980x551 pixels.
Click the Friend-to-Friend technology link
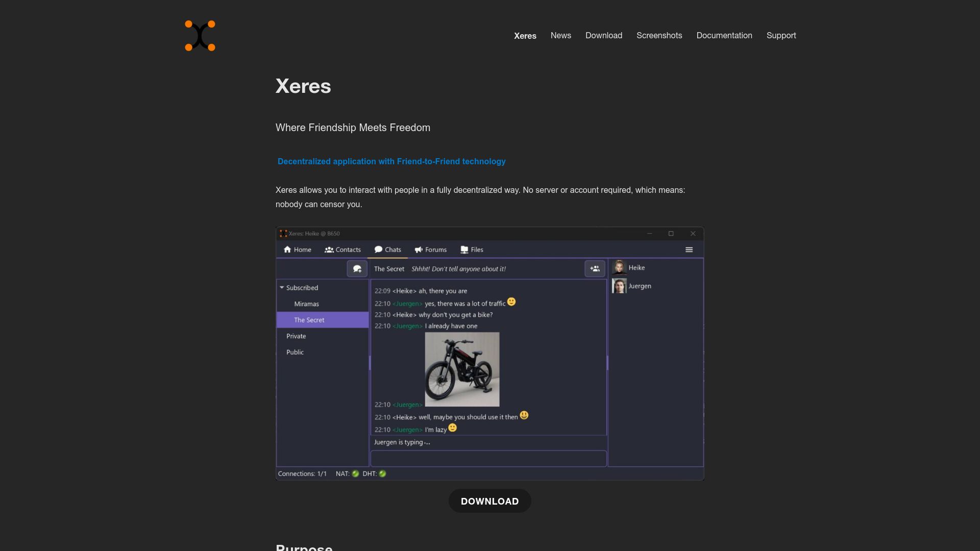pyautogui.click(x=391, y=161)
